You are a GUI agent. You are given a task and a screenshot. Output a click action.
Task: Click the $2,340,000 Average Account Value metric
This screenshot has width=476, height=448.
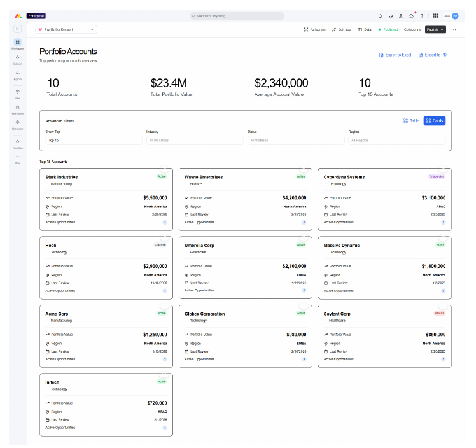coord(281,87)
